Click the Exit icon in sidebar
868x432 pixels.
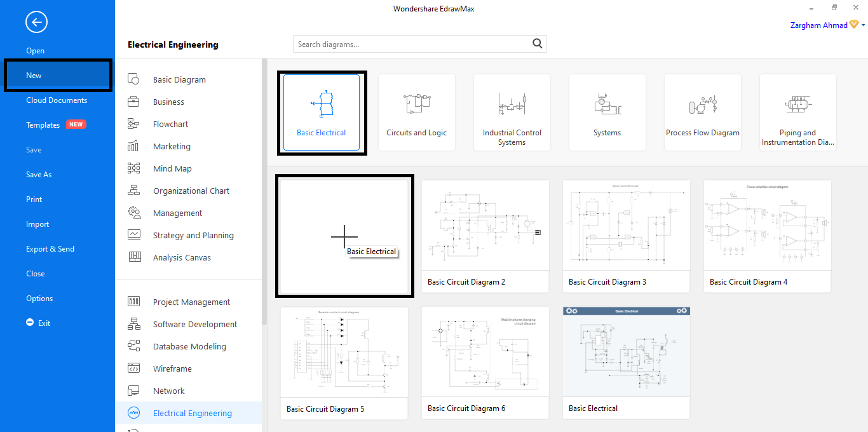[x=30, y=323]
